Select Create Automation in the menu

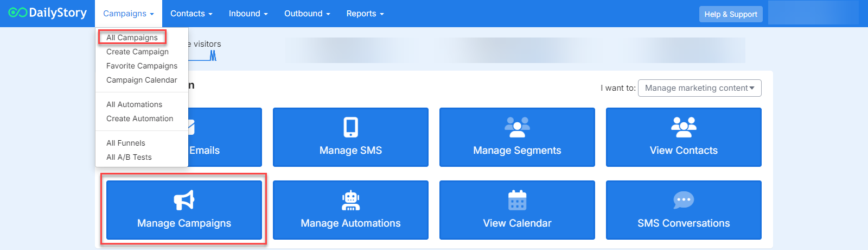139,118
